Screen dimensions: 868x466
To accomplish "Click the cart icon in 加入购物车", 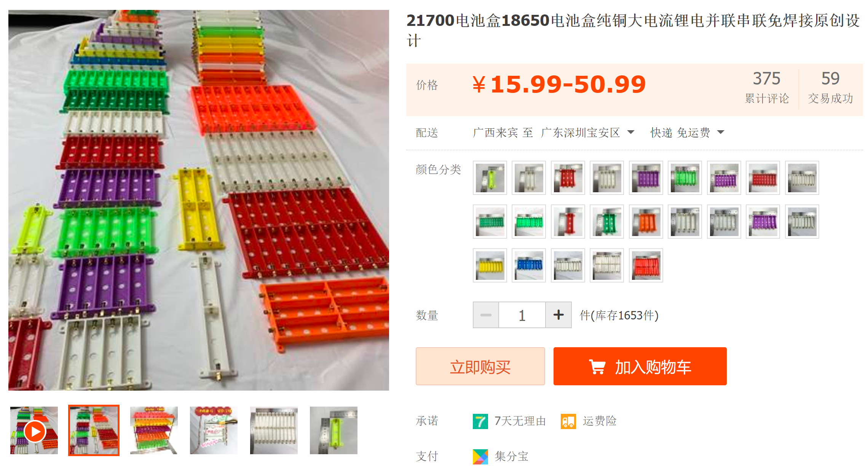I will coord(597,367).
